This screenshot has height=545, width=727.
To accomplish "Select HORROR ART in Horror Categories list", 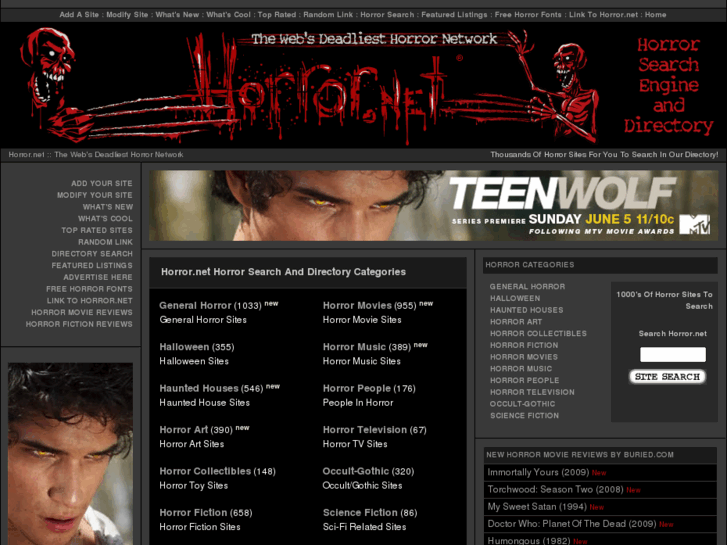I will point(516,322).
